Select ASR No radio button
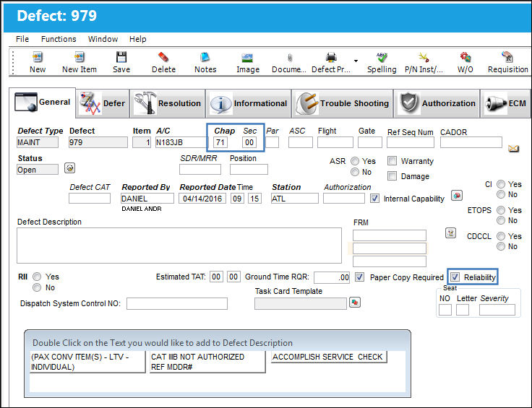Screen dimensions: 532x408 tap(355, 172)
